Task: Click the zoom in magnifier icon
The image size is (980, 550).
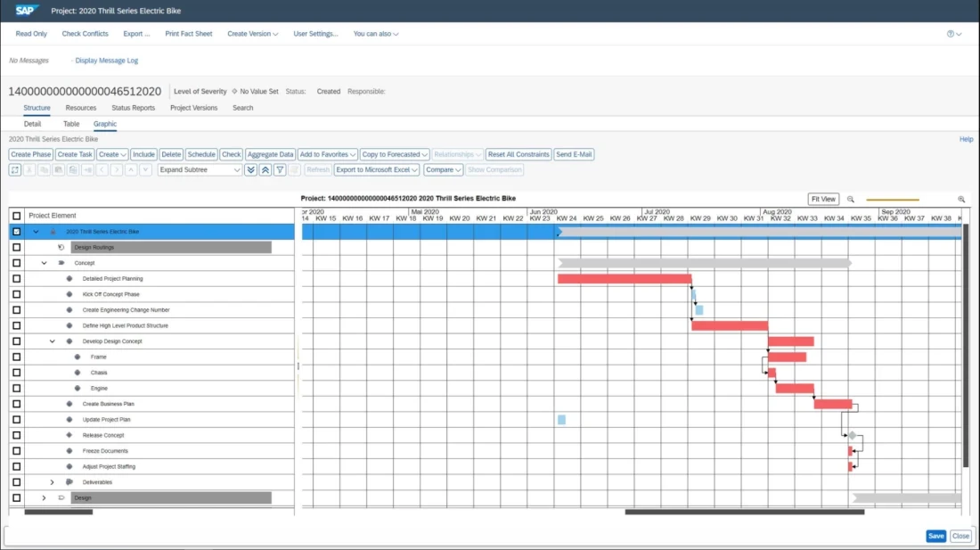Action: (x=961, y=199)
